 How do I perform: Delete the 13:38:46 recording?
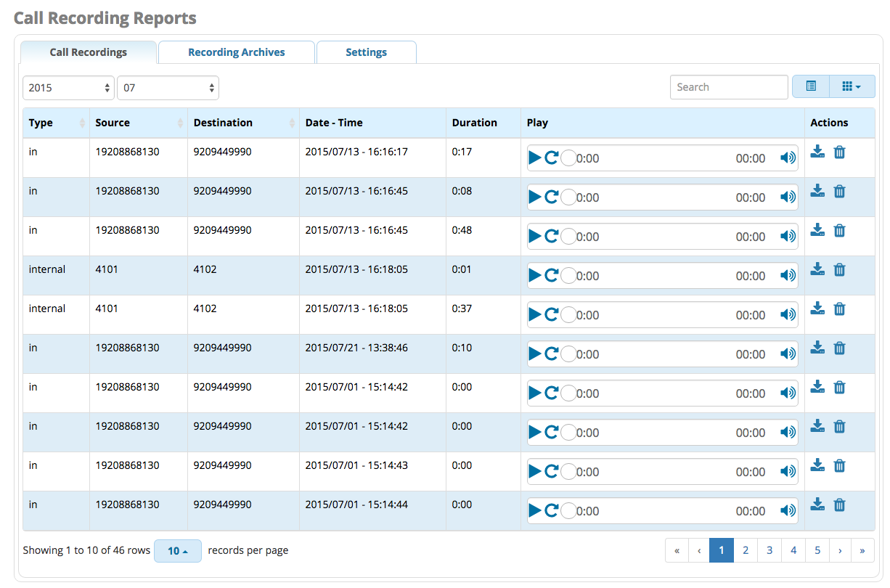click(839, 348)
